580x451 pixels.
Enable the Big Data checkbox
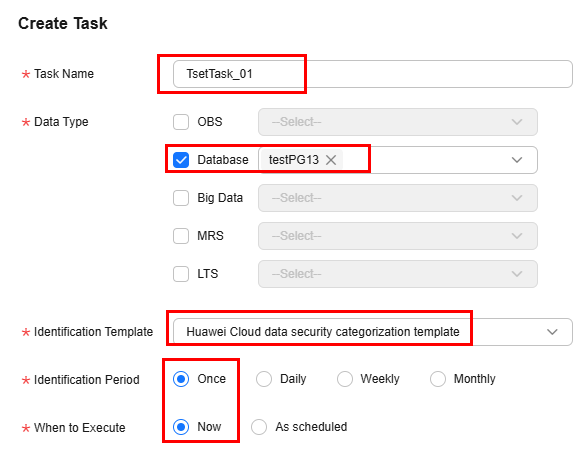click(181, 198)
